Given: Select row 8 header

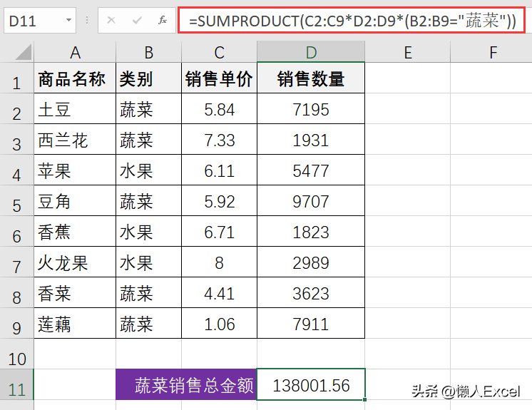Looking at the screenshot, I should pos(16,293).
